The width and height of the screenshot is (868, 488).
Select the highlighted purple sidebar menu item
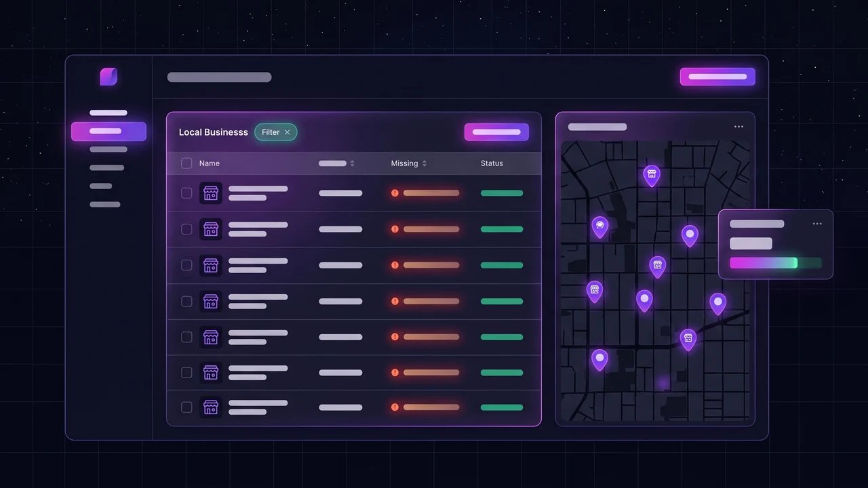(x=108, y=131)
